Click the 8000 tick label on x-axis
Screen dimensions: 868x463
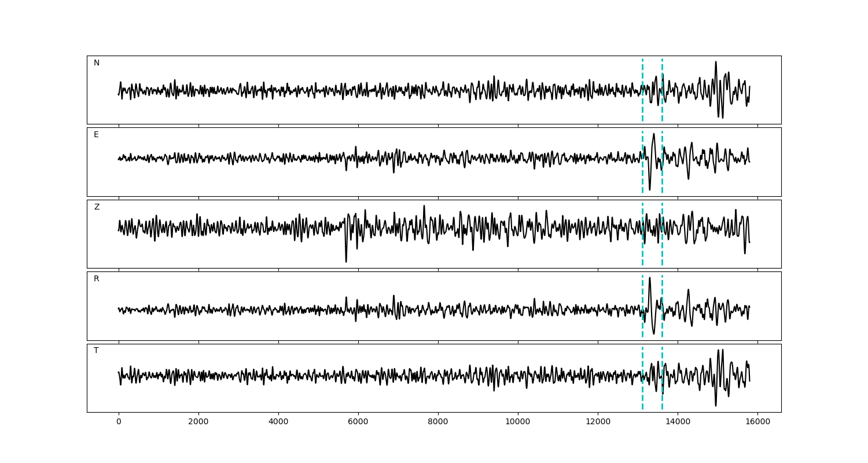pyautogui.click(x=438, y=422)
